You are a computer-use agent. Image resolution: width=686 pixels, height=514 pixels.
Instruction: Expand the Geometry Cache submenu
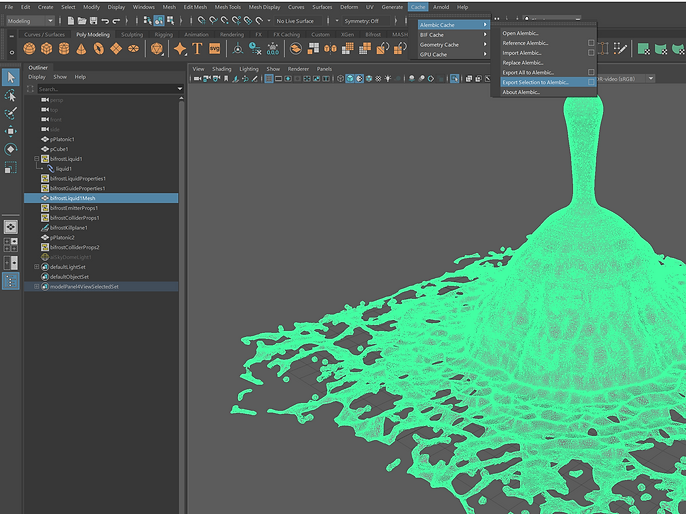click(x=453, y=45)
